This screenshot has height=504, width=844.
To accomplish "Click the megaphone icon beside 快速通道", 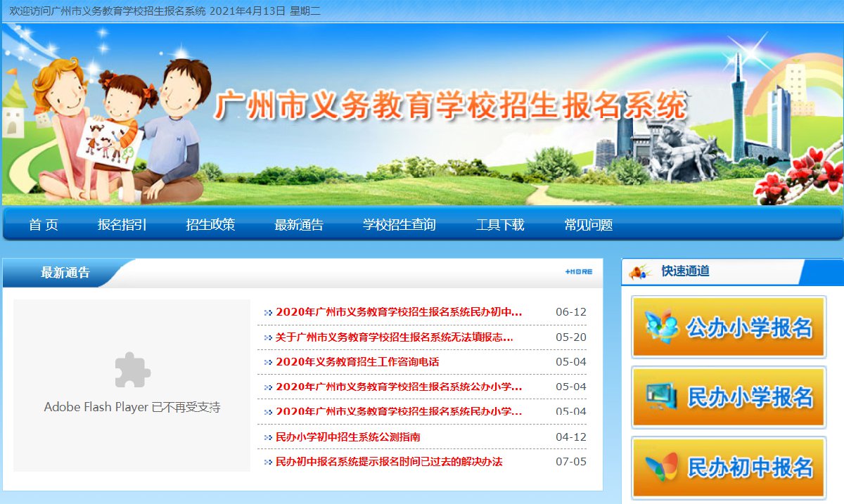I will (x=640, y=272).
